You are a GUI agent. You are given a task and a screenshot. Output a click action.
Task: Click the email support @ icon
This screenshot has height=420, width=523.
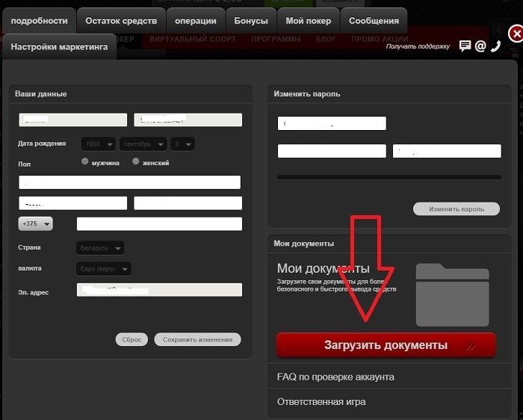click(x=480, y=46)
